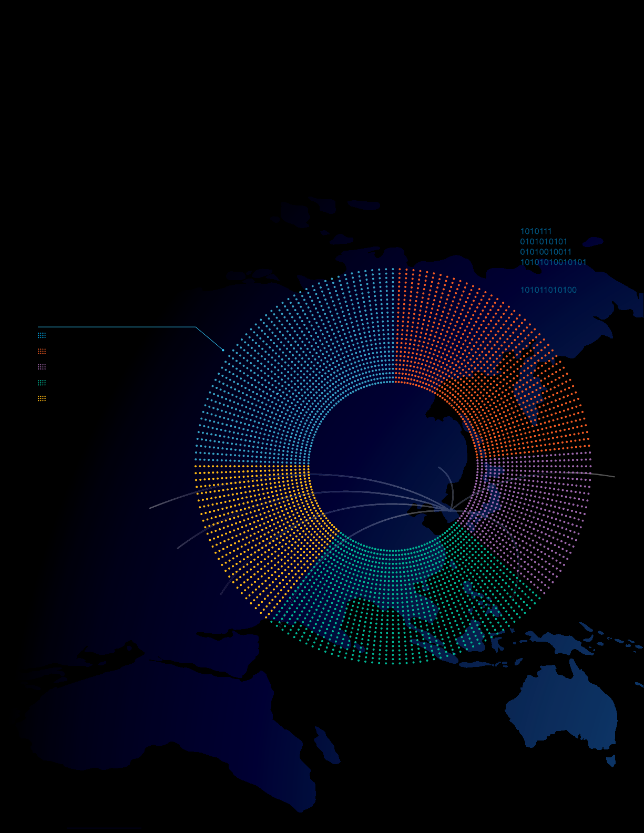Click the yellow dot-grid legend icon
Image resolution: width=644 pixels, height=833 pixels.
click(x=42, y=398)
